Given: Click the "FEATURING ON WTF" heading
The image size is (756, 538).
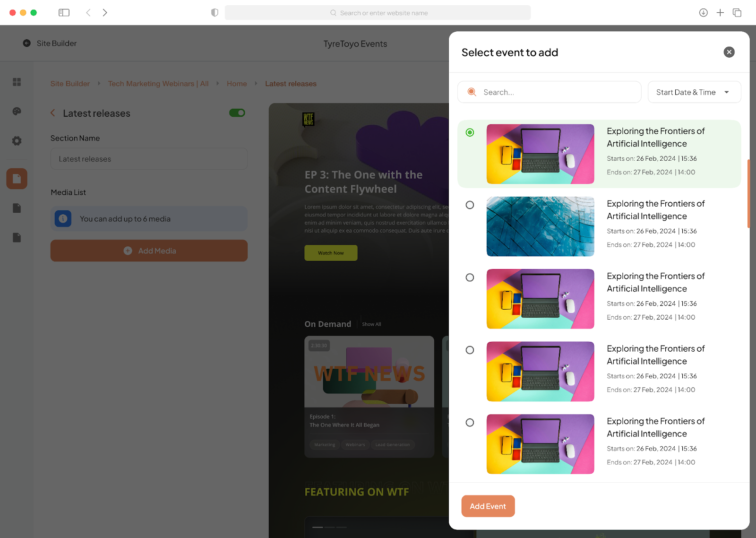Looking at the screenshot, I should click(x=357, y=492).
